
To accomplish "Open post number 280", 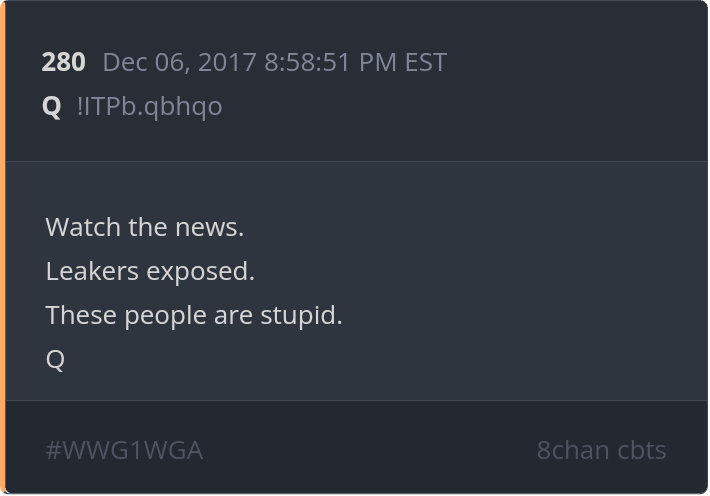I will click(63, 62).
